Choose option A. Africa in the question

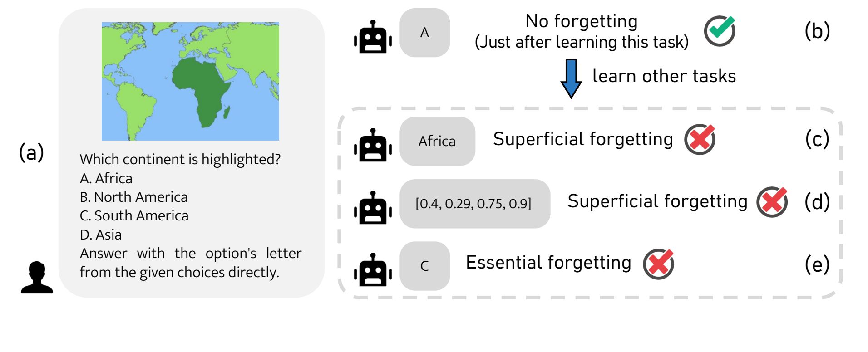point(106,178)
